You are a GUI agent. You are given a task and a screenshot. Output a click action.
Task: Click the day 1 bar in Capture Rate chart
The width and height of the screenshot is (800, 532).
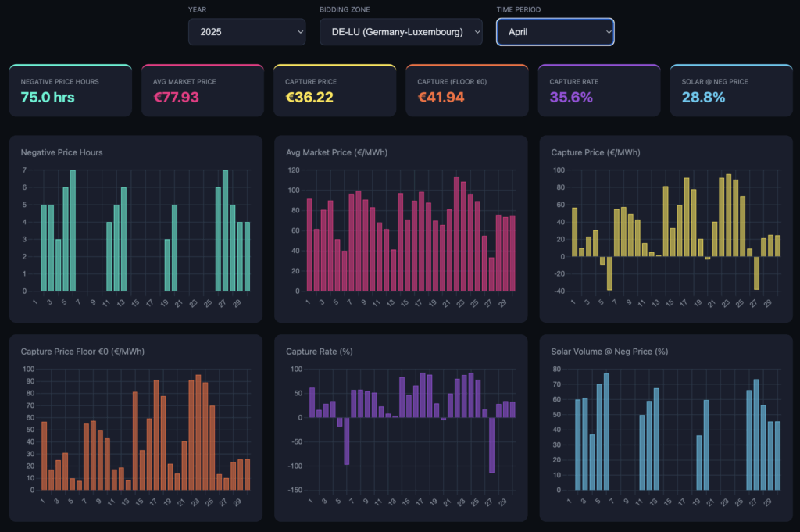point(312,403)
